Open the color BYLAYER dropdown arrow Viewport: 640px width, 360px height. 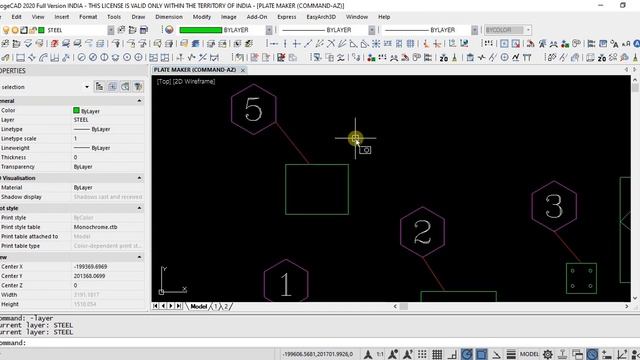pyautogui.click(x=269, y=30)
